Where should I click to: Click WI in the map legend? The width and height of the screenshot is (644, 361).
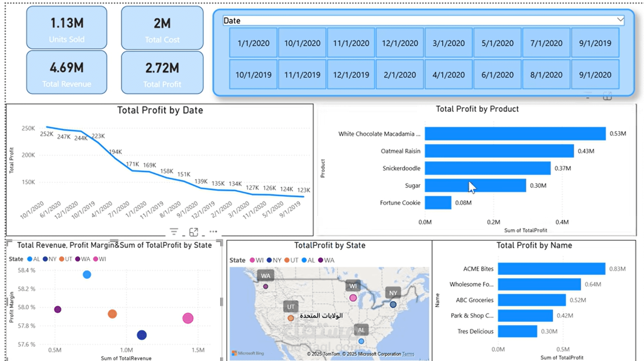pyautogui.click(x=256, y=260)
